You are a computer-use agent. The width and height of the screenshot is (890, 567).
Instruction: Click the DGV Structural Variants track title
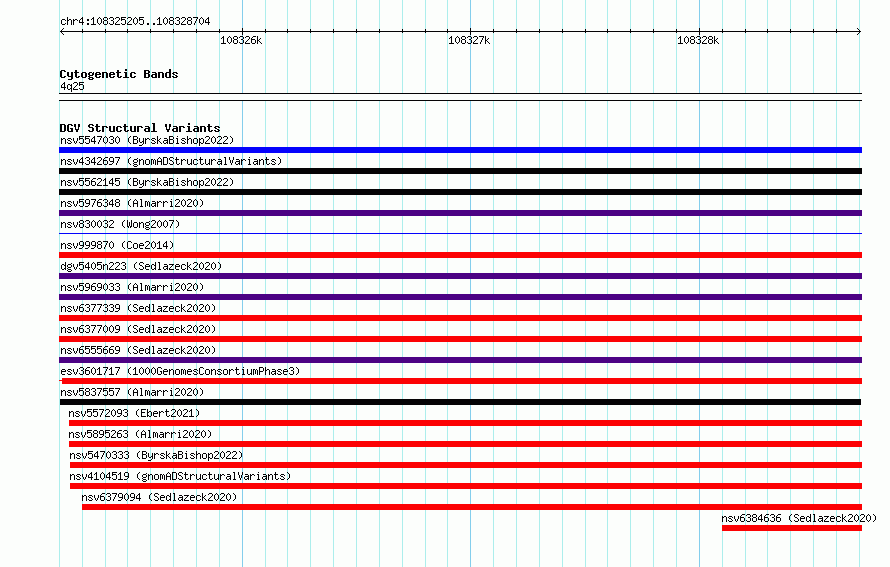click(140, 128)
